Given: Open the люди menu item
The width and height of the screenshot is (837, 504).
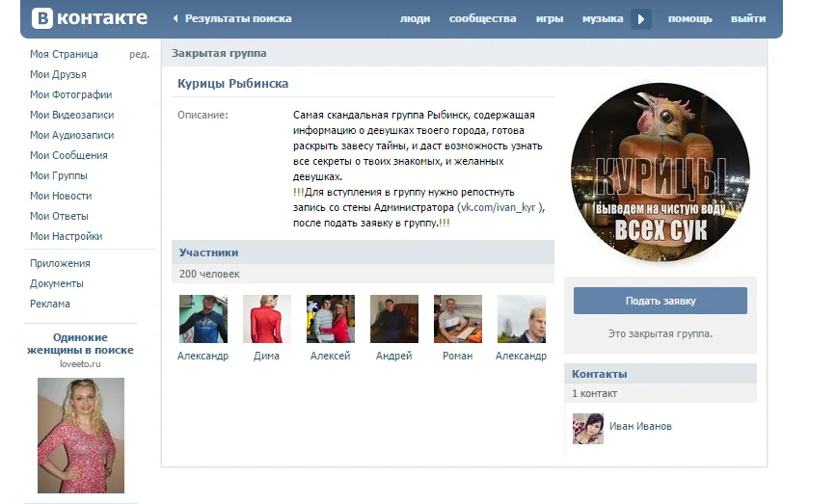Looking at the screenshot, I should pyautogui.click(x=416, y=18).
